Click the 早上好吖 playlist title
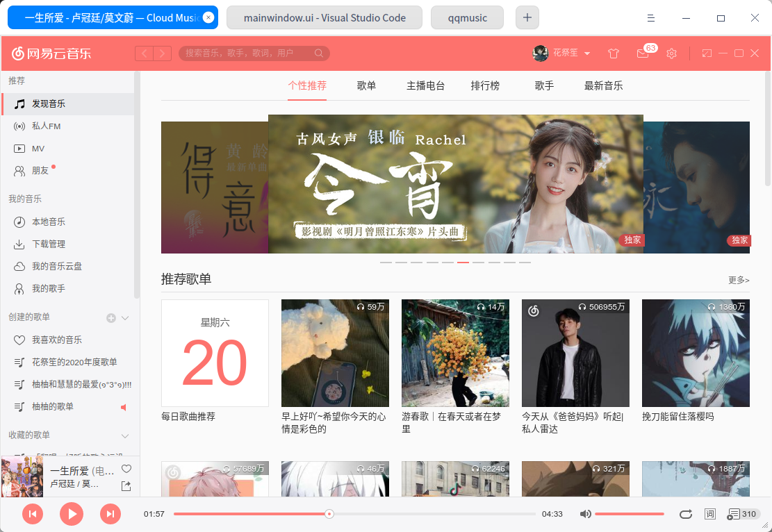Image resolution: width=772 pixels, height=532 pixels. click(334, 423)
